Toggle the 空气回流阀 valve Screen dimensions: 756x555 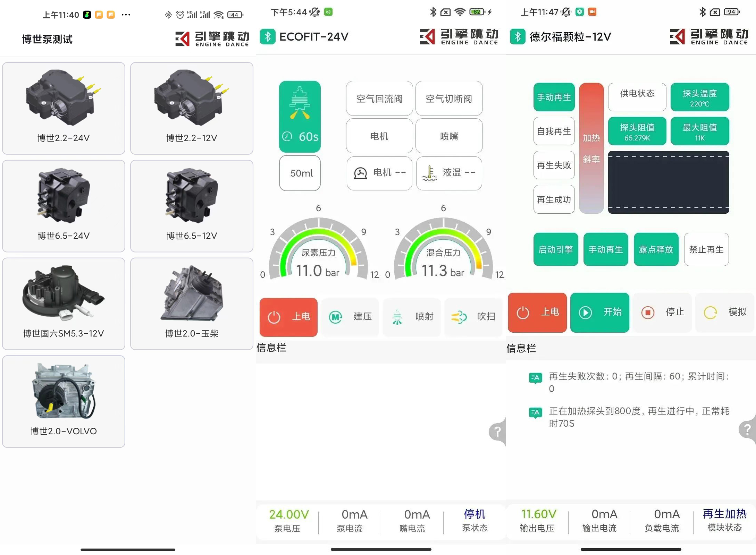tap(379, 99)
